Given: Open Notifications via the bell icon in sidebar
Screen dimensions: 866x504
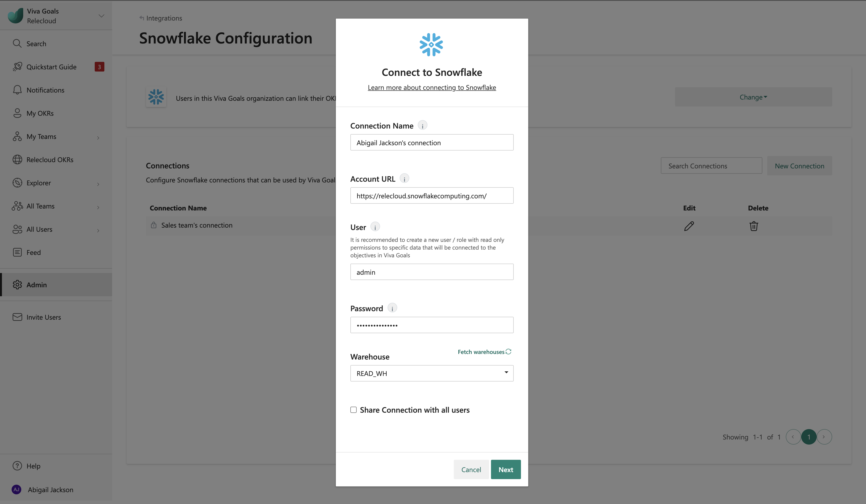Looking at the screenshot, I should 17,90.
